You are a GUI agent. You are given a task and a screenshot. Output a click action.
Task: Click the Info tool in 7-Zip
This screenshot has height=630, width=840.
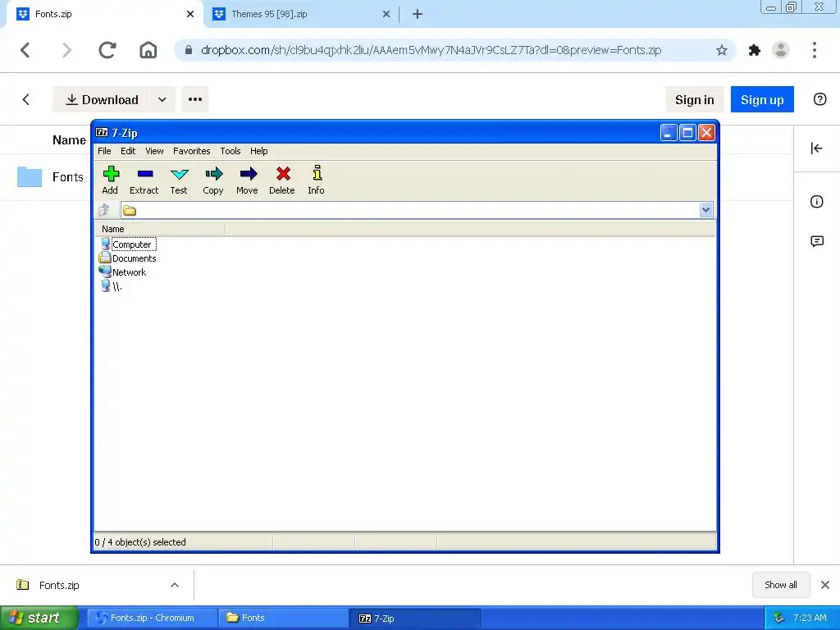click(x=316, y=180)
